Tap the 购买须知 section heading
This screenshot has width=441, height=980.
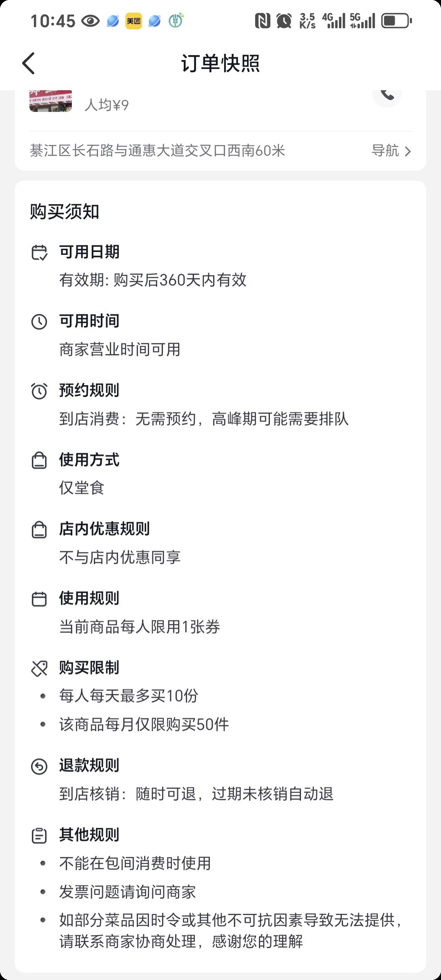click(x=65, y=212)
